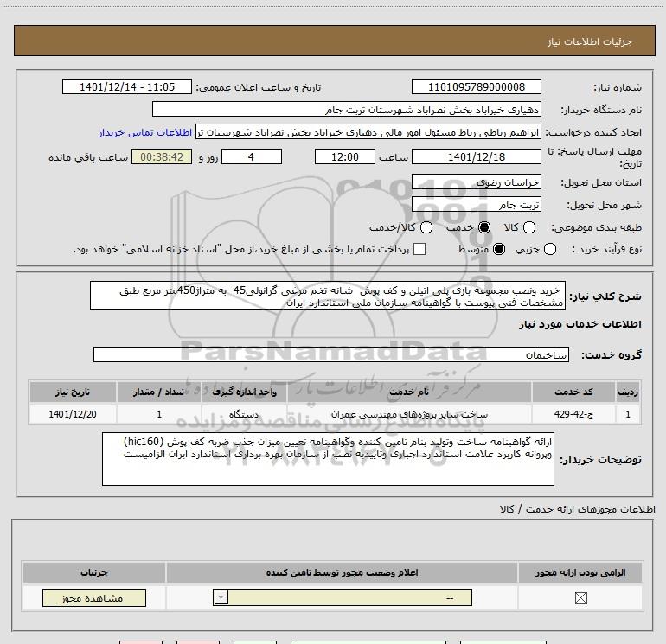The image size is (666, 644).
Task: Click the اعلام وضعیت مجوز توسط تامین کننده header
Action: 342,572
